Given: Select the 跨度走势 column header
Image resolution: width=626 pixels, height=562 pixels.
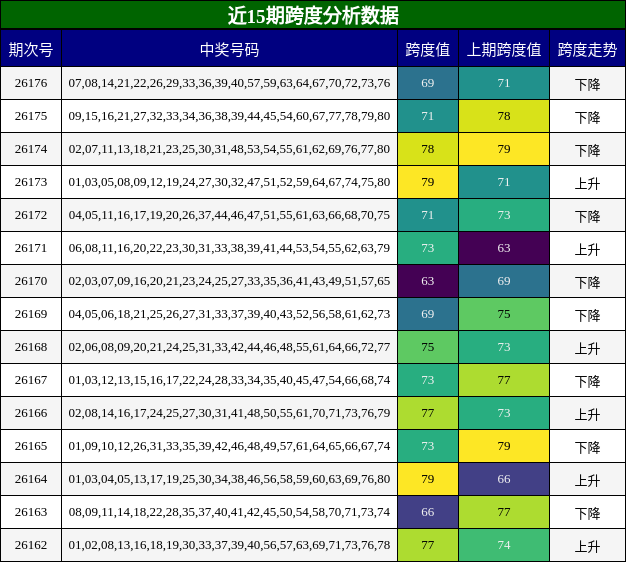Looking at the screenshot, I should tap(587, 50).
